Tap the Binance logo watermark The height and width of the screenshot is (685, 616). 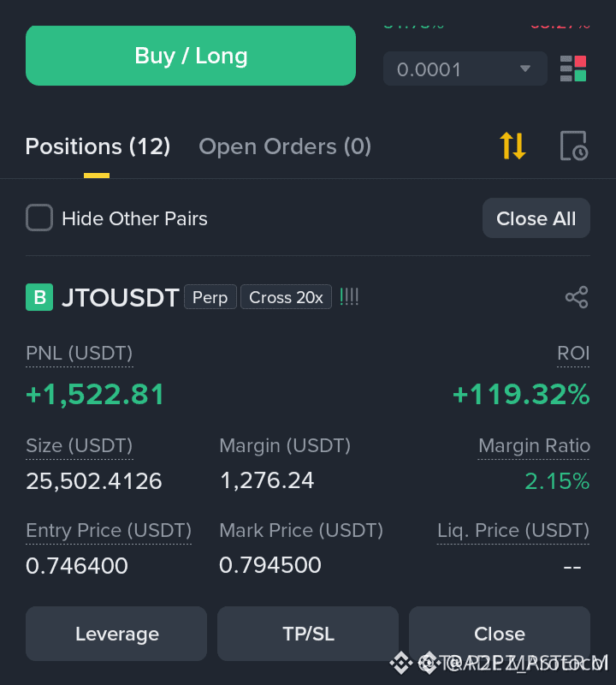tap(401, 663)
